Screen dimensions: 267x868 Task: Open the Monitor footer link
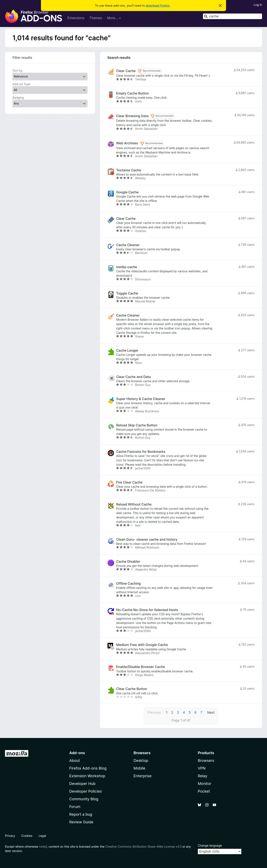coord(205,784)
